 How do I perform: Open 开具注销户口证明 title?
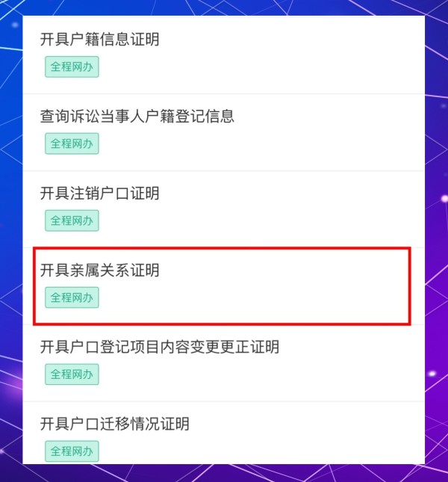coord(100,193)
